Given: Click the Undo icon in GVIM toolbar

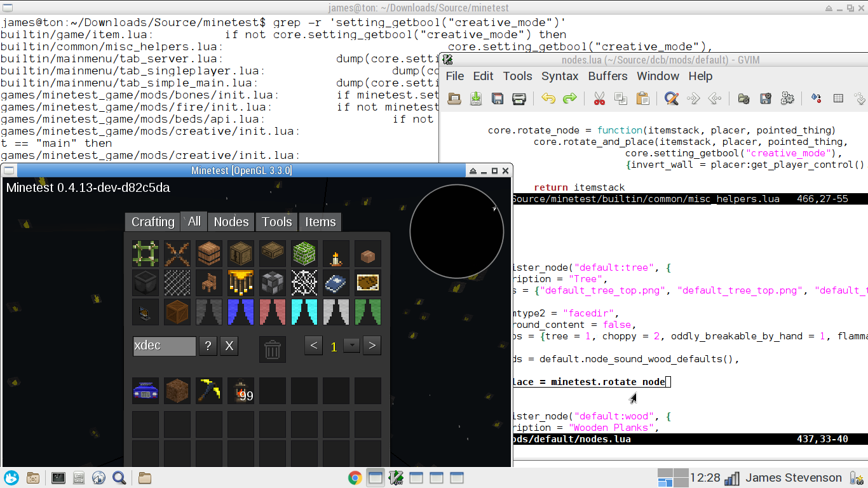Looking at the screenshot, I should (548, 98).
